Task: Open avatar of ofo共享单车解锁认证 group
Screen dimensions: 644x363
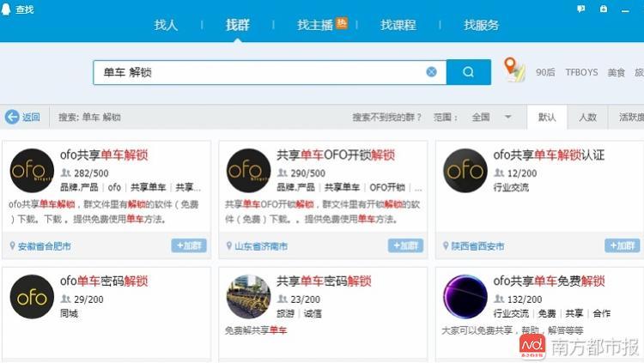Action: (465, 171)
